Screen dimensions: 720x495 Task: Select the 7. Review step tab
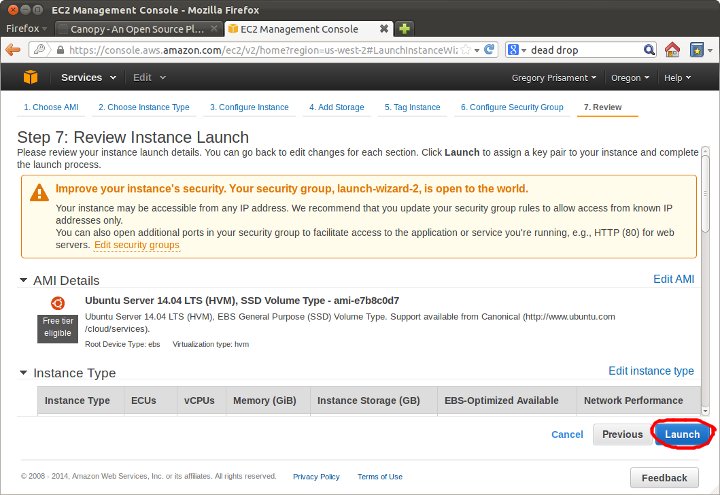tap(603, 107)
